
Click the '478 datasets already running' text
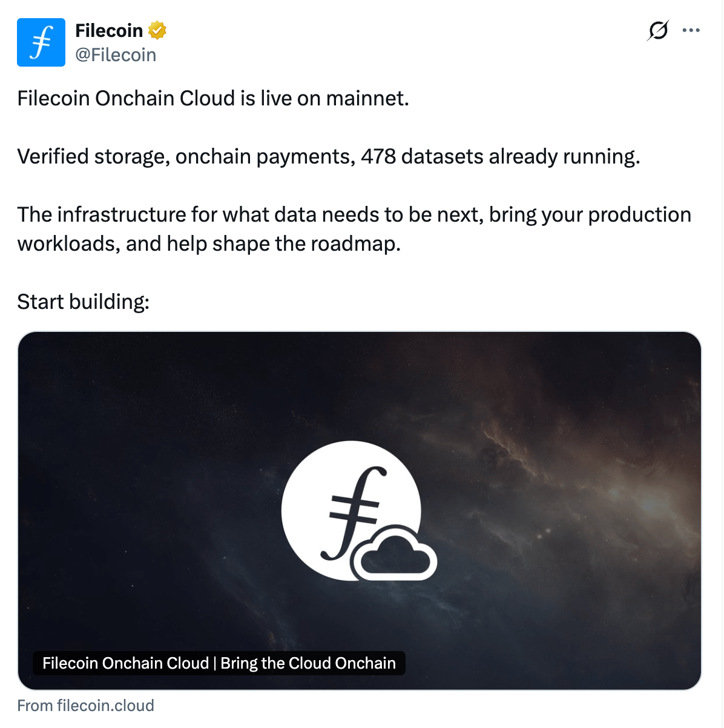tap(501, 156)
